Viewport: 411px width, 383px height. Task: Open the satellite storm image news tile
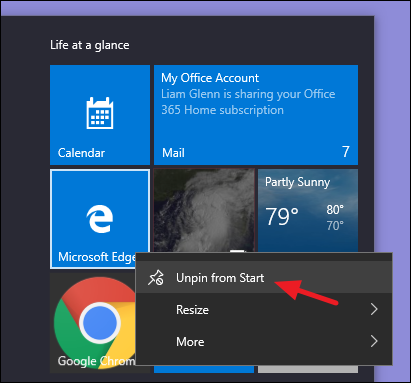tap(204, 210)
